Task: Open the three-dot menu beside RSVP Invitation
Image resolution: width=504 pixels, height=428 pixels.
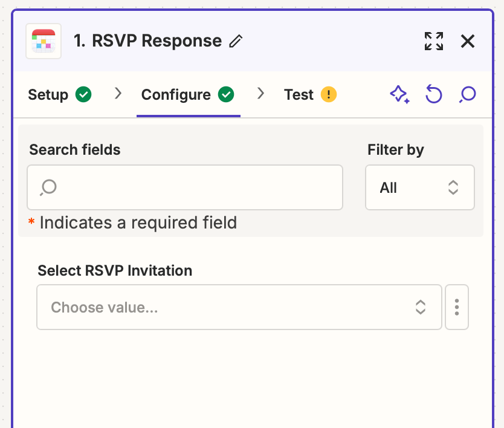Action: point(457,307)
